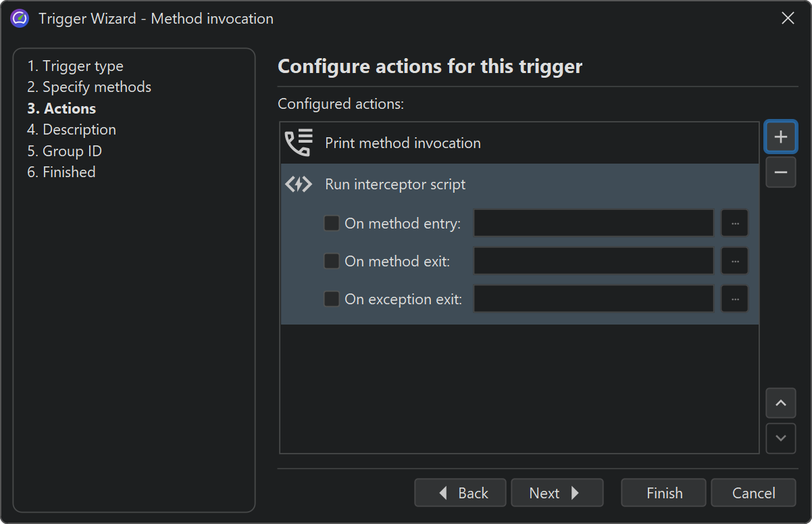Open script editor for method entry
This screenshot has width=812, height=524.
point(734,223)
